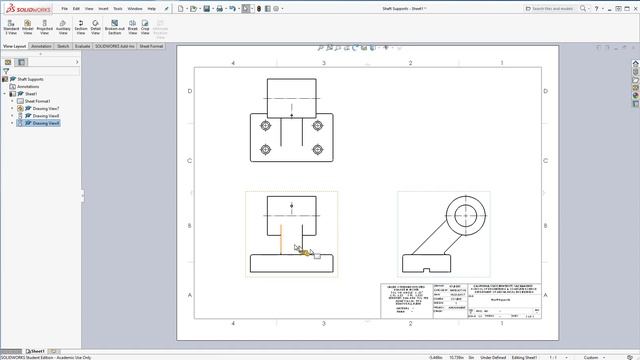
Task: Open the Tools menu
Action: [x=118, y=9]
